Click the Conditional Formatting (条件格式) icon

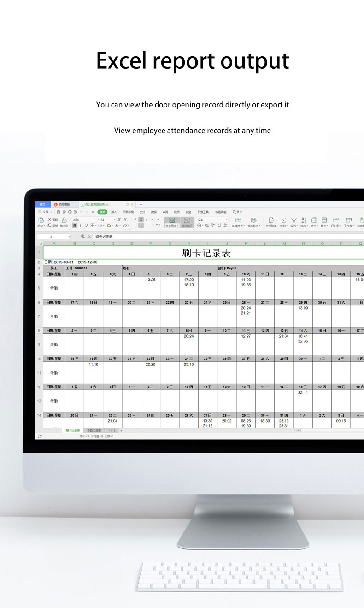pos(238,220)
